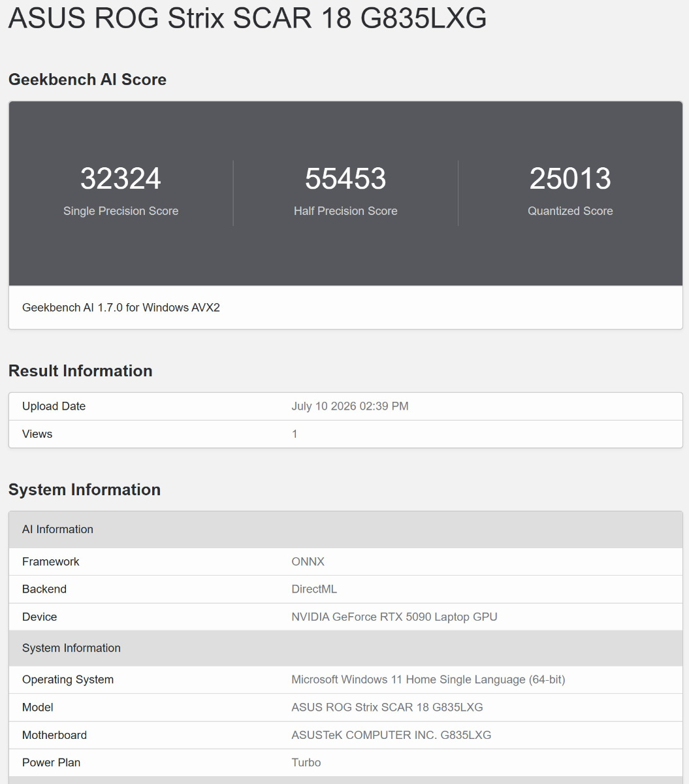Click the Quantized Score label
The width and height of the screenshot is (689, 784).
coord(570,211)
